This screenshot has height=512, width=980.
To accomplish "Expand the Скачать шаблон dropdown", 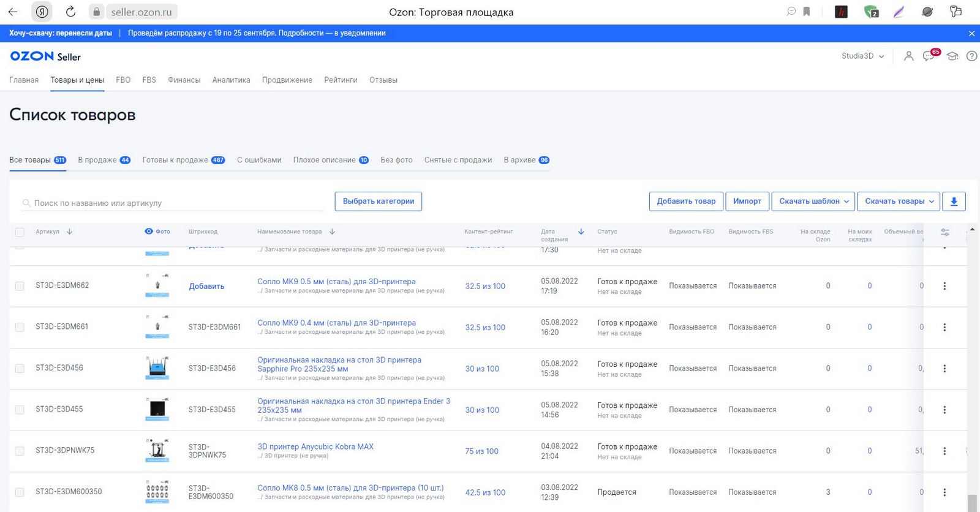I will tap(813, 201).
